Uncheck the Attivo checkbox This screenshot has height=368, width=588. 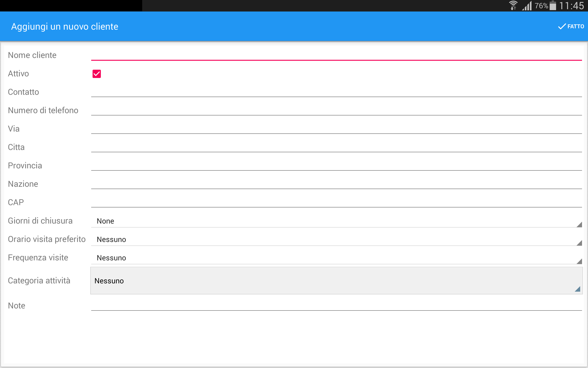pos(97,74)
